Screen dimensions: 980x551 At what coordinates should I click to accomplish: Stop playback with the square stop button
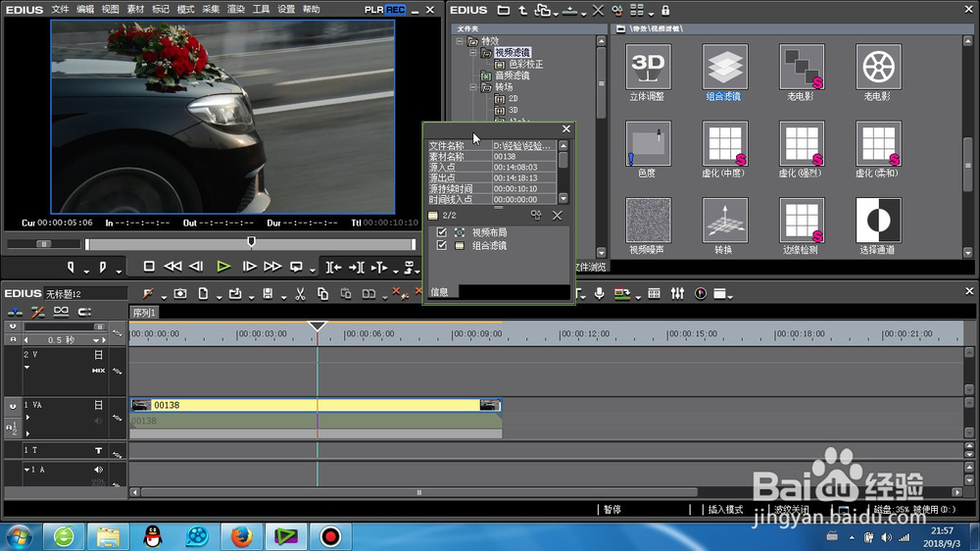(149, 267)
